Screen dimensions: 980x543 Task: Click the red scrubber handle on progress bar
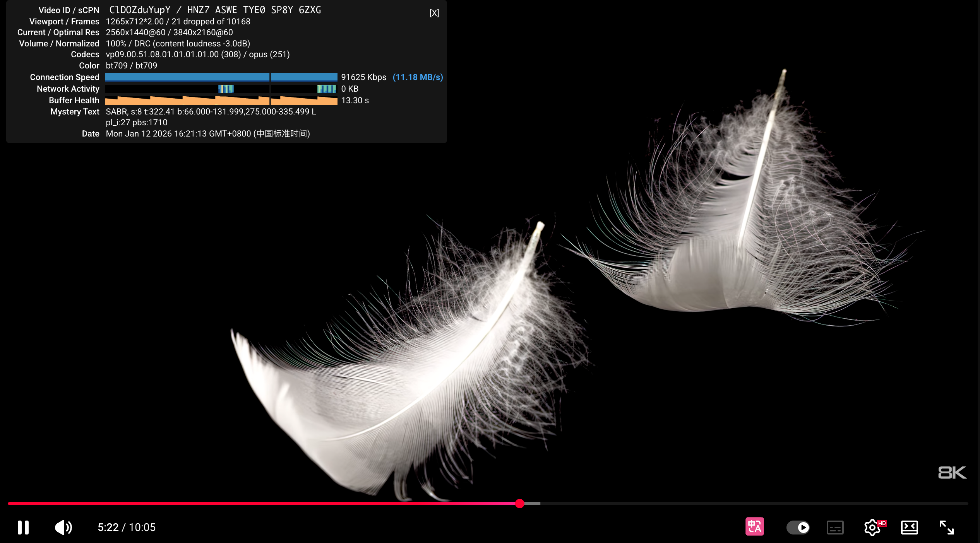[x=520, y=504]
